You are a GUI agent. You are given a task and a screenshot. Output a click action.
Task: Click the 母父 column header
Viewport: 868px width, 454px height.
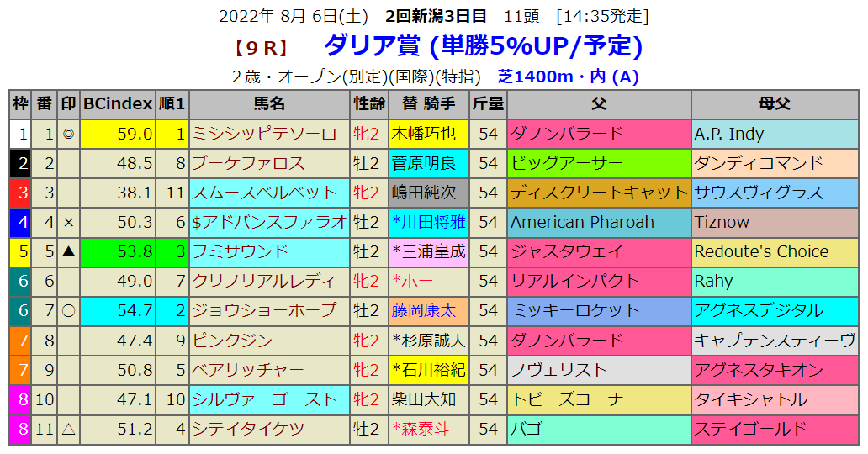[774, 104]
